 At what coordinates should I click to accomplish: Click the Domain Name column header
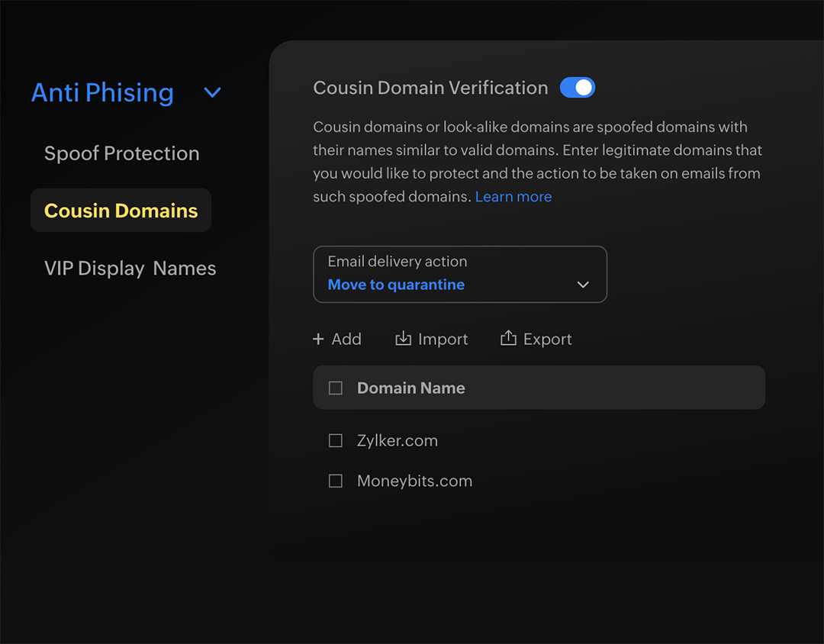click(x=410, y=388)
